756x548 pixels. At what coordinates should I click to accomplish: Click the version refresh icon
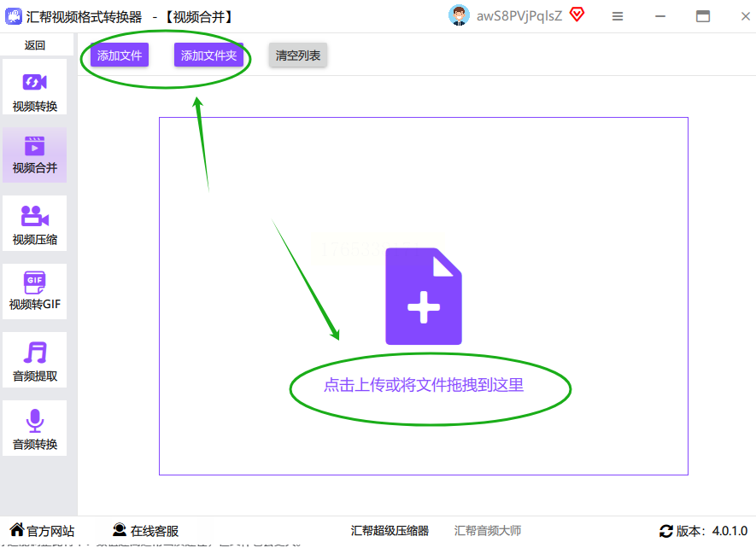coord(665,531)
